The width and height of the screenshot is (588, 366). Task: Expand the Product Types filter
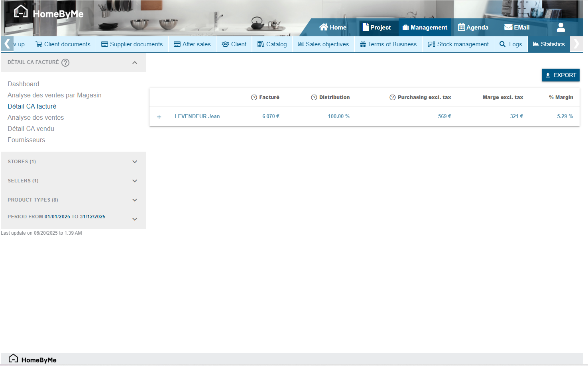tap(135, 200)
